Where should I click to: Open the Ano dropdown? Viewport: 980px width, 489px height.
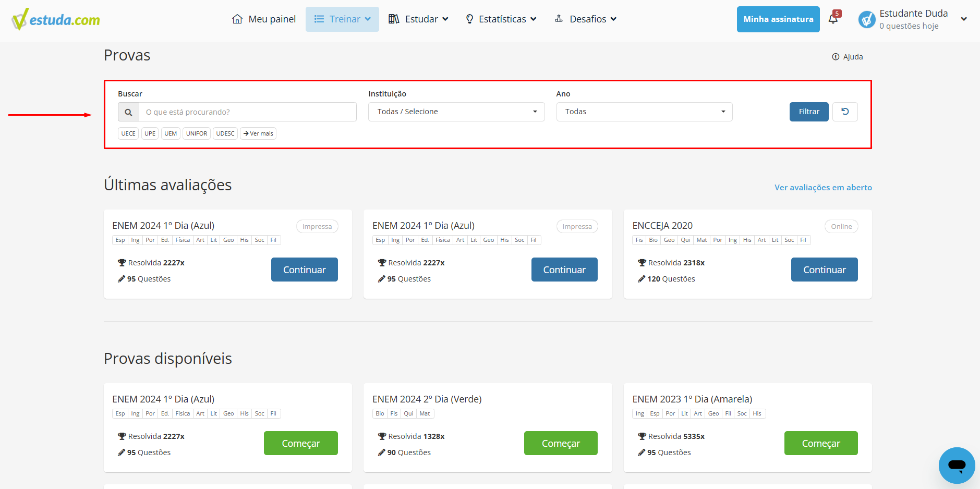(x=644, y=112)
